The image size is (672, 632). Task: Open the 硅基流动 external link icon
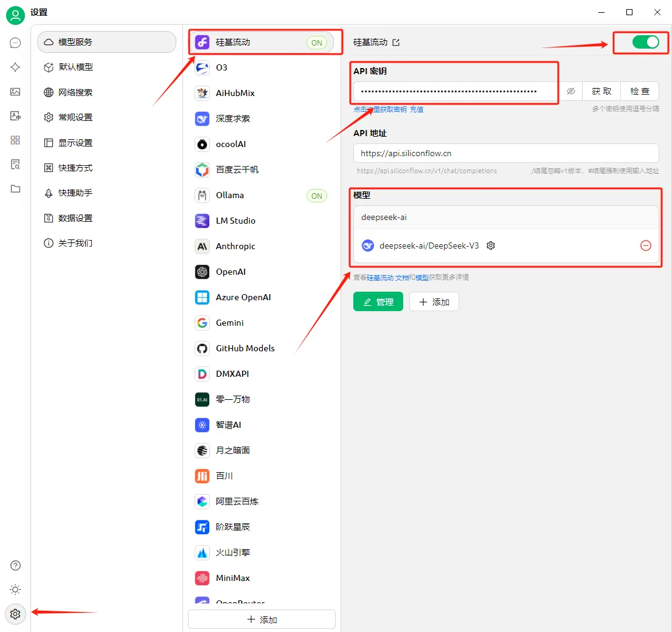click(396, 43)
